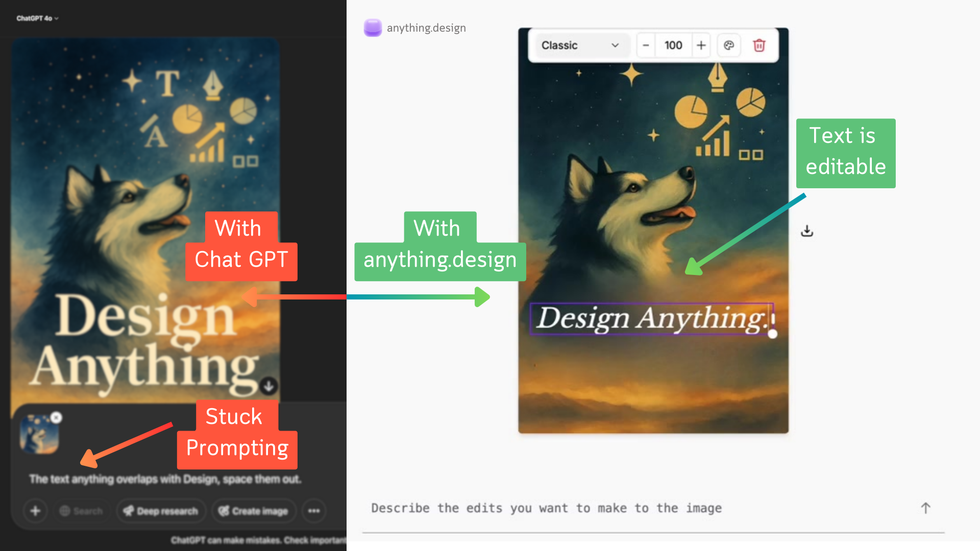Select the Design Anything text box
The height and width of the screenshot is (551, 980).
(x=652, y=318)
